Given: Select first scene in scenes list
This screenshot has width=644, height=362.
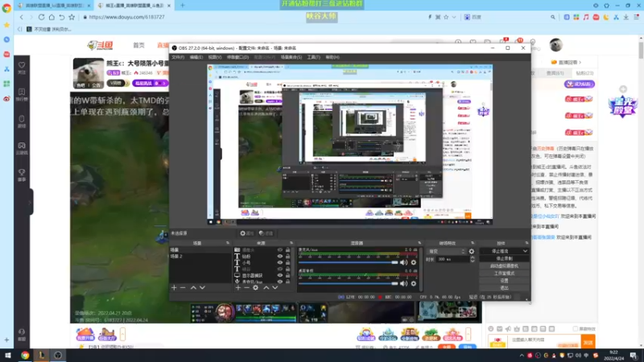Looking at the screenshot, I should click(x=200, y=249).
